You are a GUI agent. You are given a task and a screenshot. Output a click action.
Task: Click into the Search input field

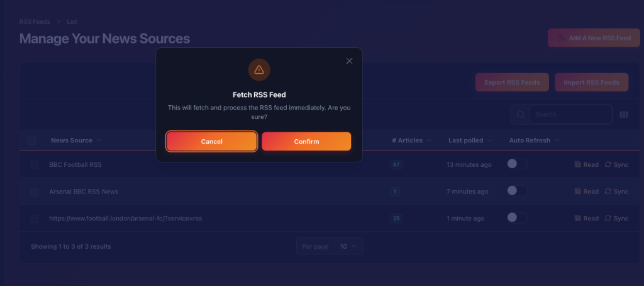[570, 115]
